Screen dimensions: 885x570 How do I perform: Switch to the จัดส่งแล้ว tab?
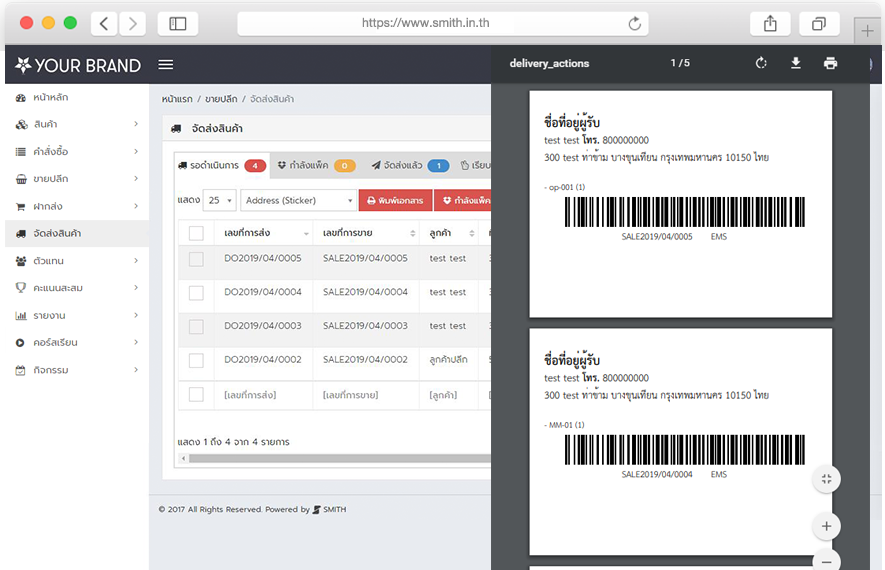(410, 165)
